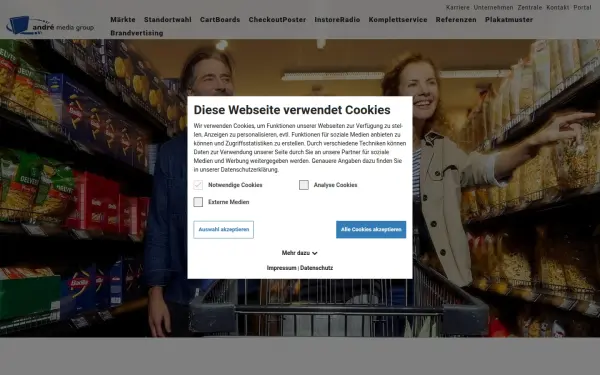Open Komplettservice navigation item
Image resolution: width=600 pixels, height=375 pixels.
[x=398, y=20]
